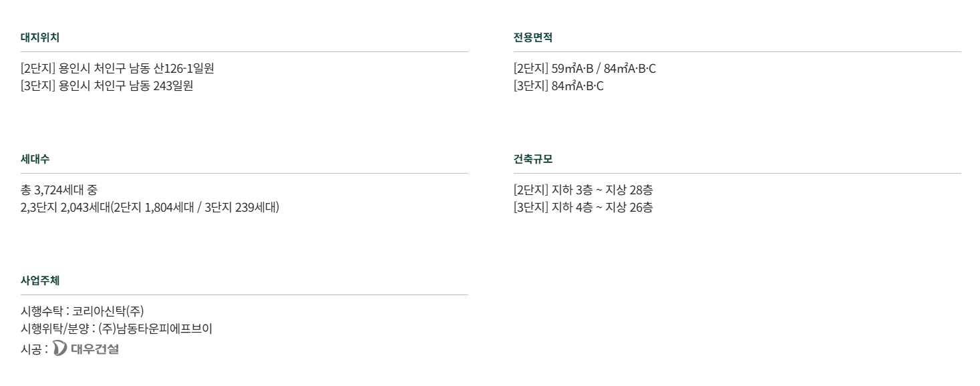980x386 pixels.
Task: Click the 시행수탁 코리아신탁(주) line
Action: click(x=83, y=311)
